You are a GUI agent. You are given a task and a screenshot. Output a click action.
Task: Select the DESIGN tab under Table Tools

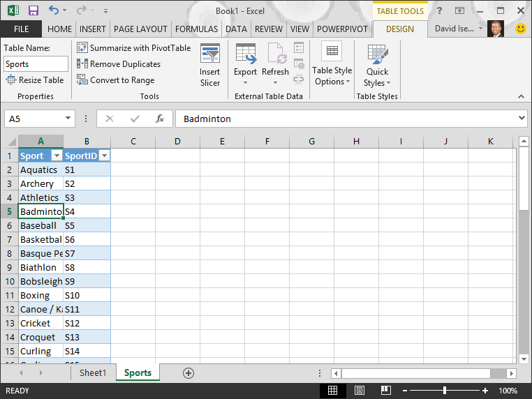tap(400, 29)
